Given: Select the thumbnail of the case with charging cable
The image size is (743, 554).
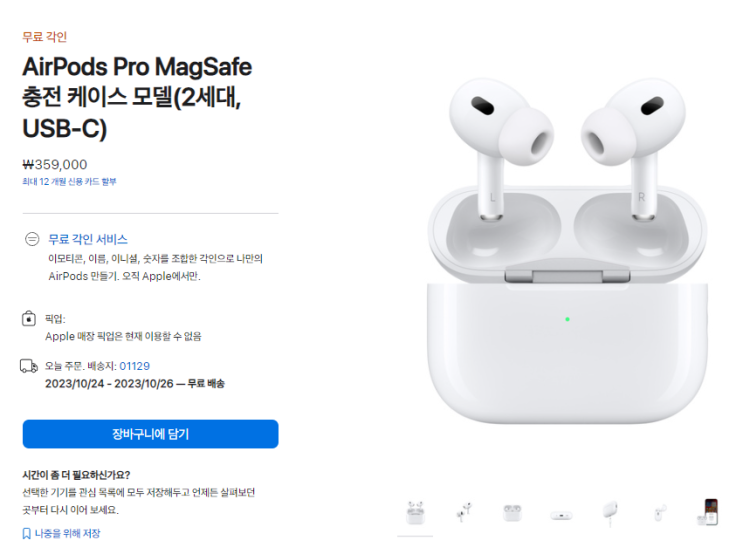Looking at the screenshot, I should click(610, 513).
